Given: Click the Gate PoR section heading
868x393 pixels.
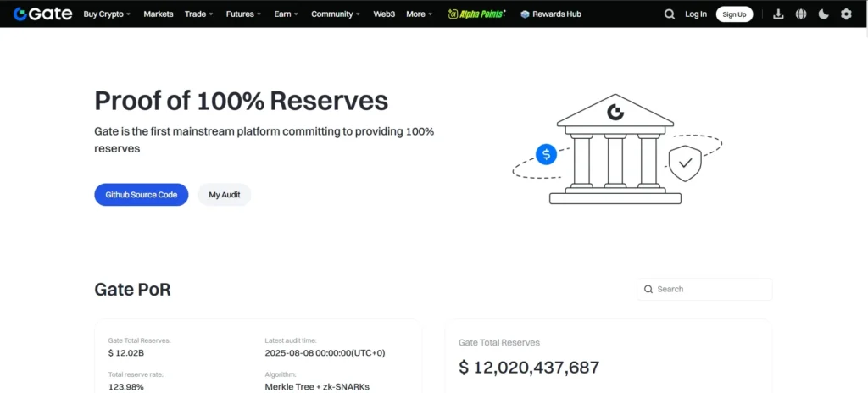Looking at the screenshot, I should [x=133, y=289].
